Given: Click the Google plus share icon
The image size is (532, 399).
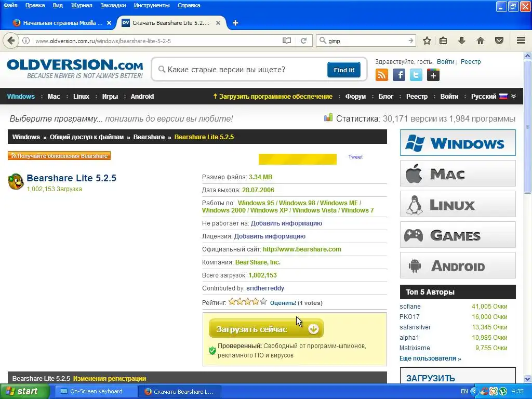Looking at the screenshot, I should [x=433, y=75].
